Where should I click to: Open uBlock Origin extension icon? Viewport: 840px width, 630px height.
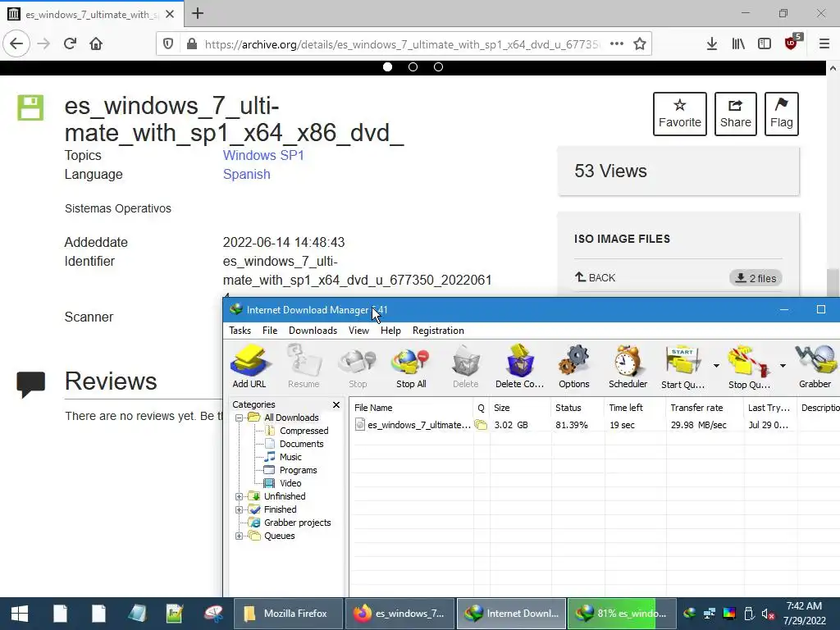[792, 43]
